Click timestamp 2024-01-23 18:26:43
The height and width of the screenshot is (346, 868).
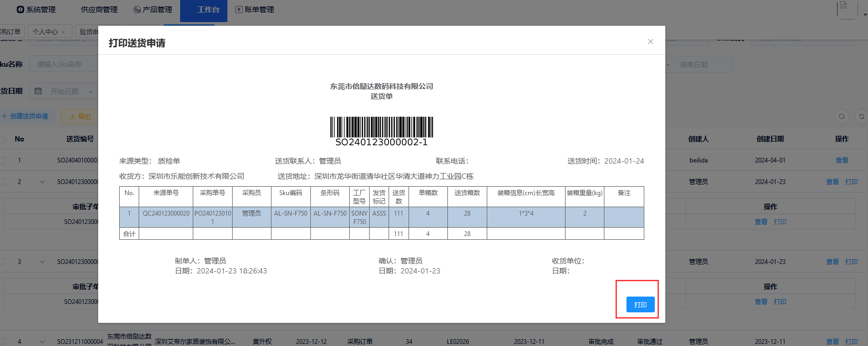[x=232, y=271]
